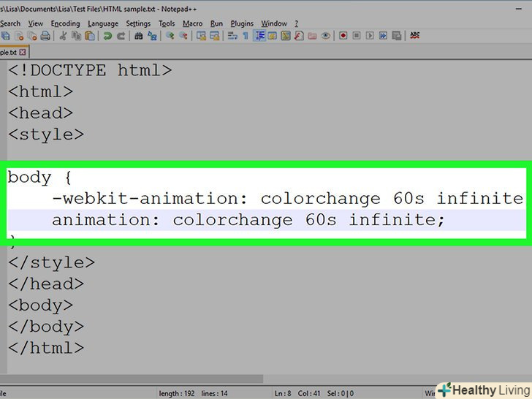Image resolution: width=532 pixels, height=399 pixels.
Task: Click the horizontal scrollbar thumb
Action: (132, 379)
